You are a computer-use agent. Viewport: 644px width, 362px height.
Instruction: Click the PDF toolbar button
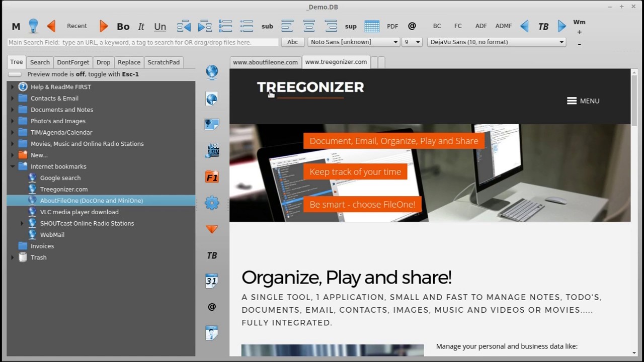coord(392,26)
